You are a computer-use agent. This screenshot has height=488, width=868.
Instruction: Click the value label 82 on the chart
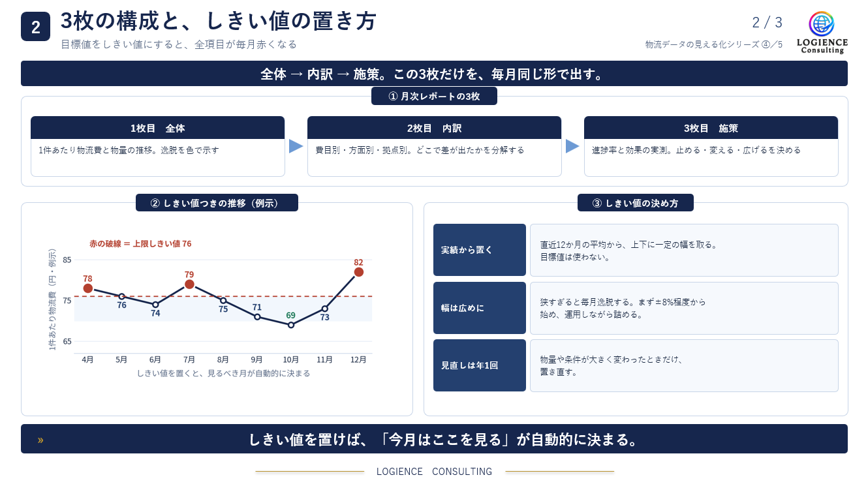358,262
